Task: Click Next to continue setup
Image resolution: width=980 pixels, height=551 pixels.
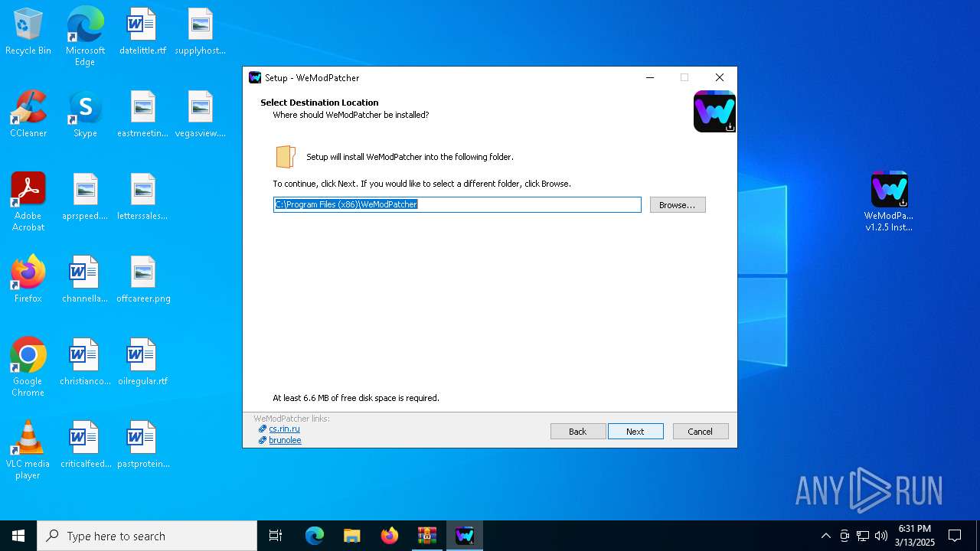Action: 635,432
